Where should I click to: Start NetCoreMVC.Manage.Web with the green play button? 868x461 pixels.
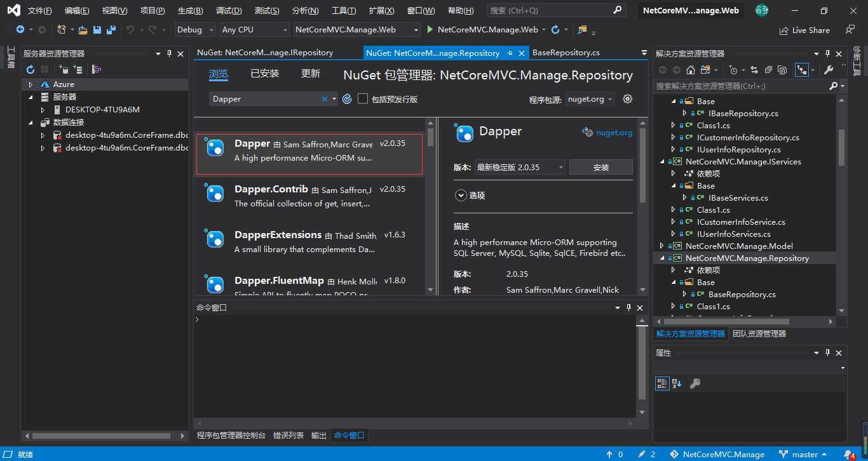(x=430, y=30)
